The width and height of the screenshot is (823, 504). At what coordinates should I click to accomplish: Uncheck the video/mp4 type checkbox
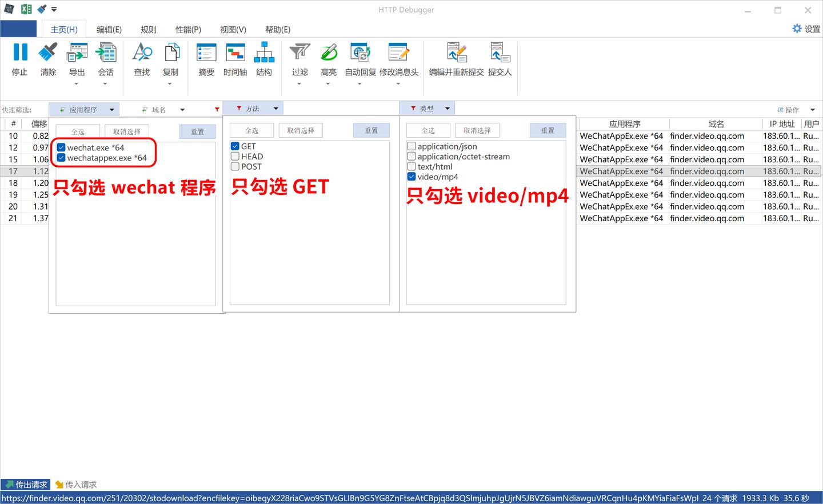[x=411, y=177]
